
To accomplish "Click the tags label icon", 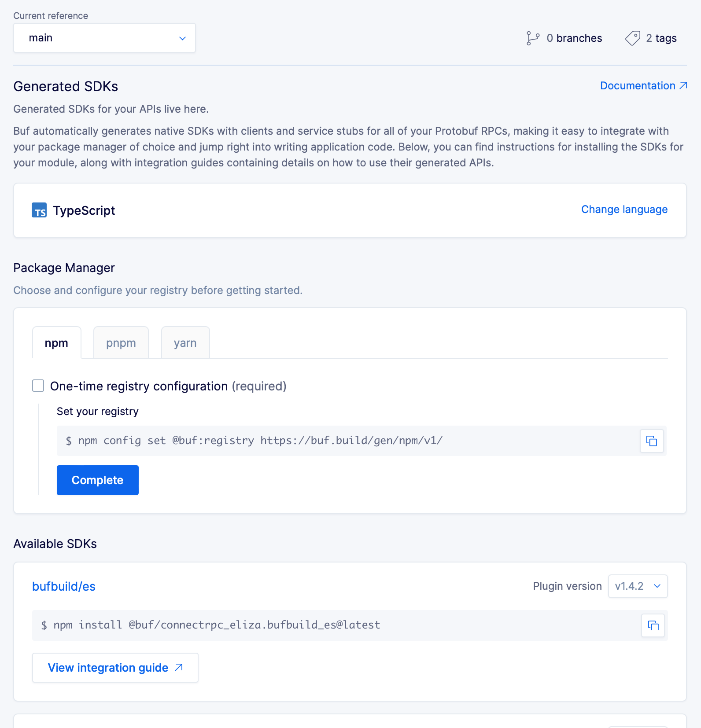I will (x=633, y=38).
